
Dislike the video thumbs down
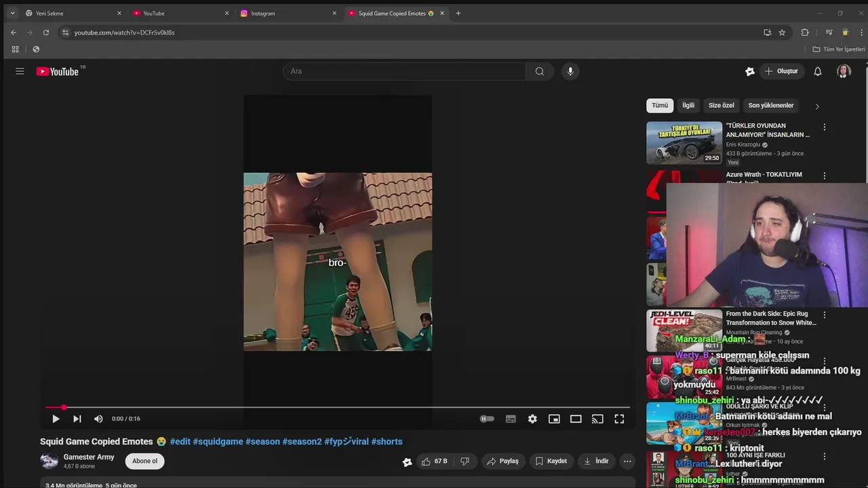(465, 461)
